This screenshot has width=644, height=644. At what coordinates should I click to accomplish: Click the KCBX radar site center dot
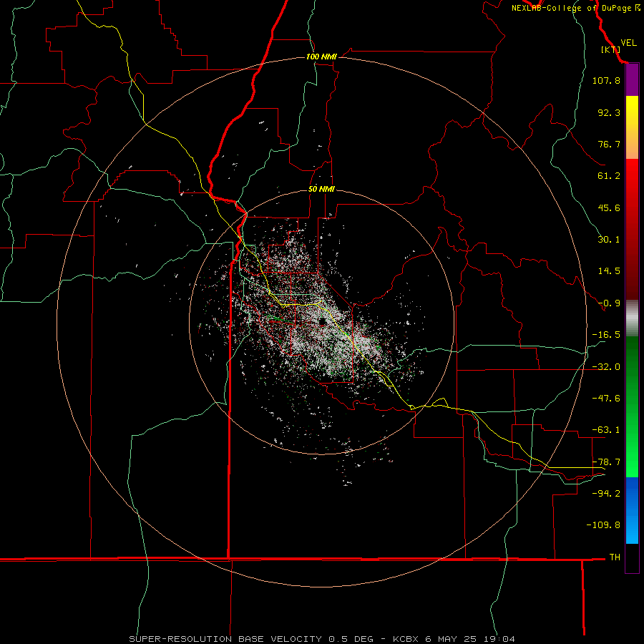tap(323, 321)
